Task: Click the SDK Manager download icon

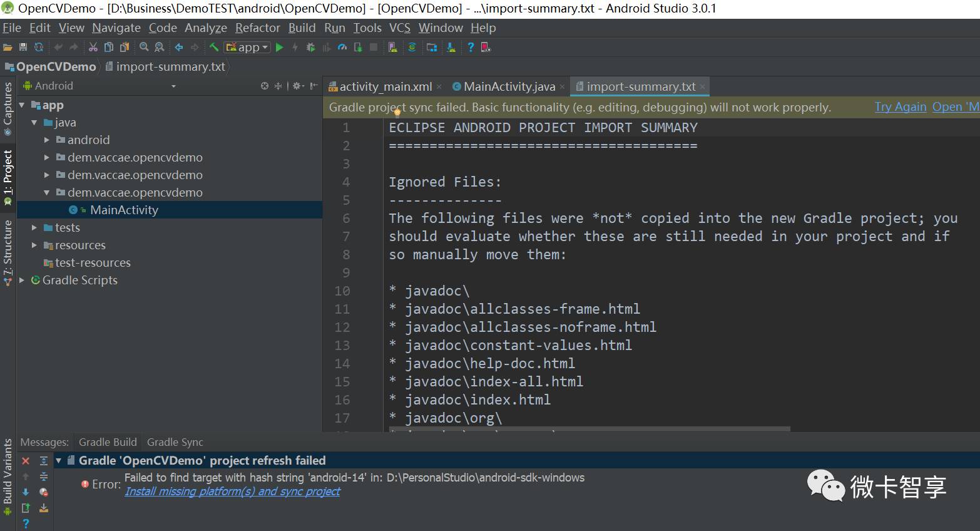Action: pos(451,47)
